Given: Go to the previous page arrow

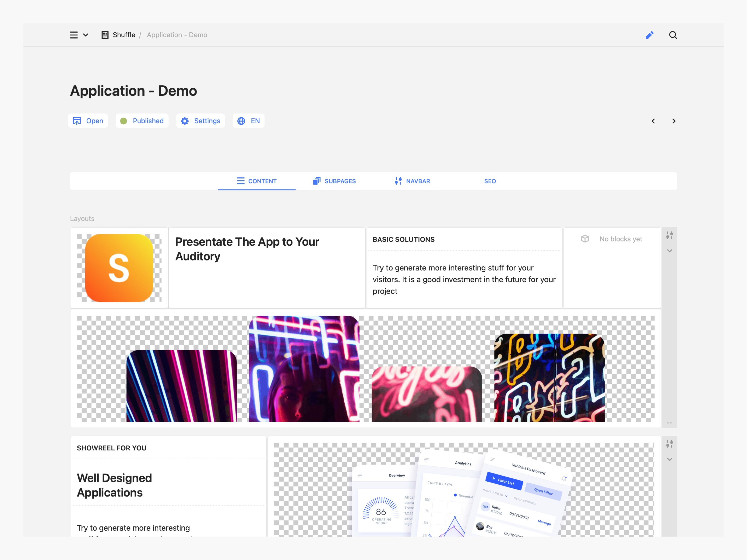Looking at the screenshot, I should pos(653,121).
